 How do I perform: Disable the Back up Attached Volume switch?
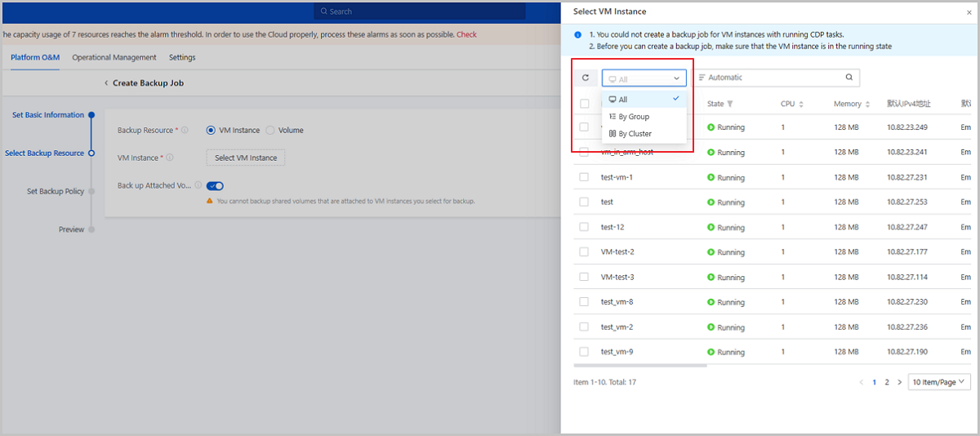coord(215,186)
